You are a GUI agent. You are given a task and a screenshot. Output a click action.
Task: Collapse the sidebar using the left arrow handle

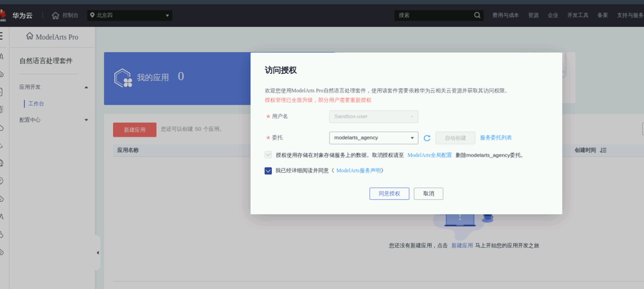98,253
